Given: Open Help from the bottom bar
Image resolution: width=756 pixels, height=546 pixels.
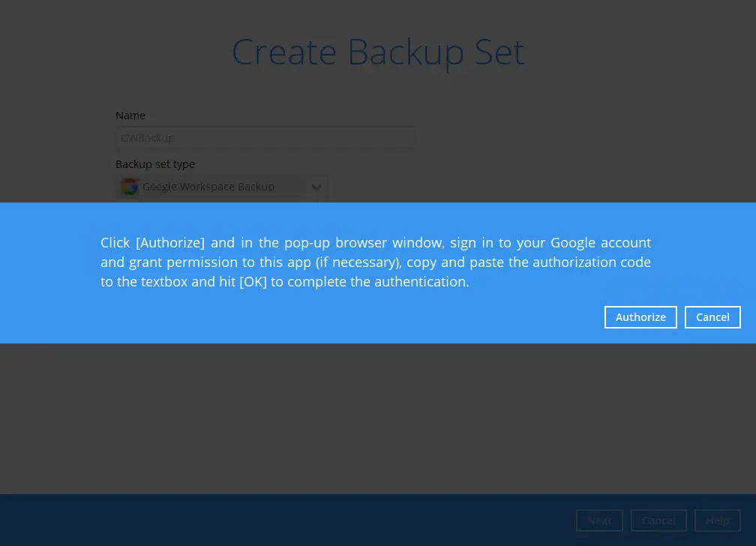Looking at the screenshot, I should pos(717,520).
